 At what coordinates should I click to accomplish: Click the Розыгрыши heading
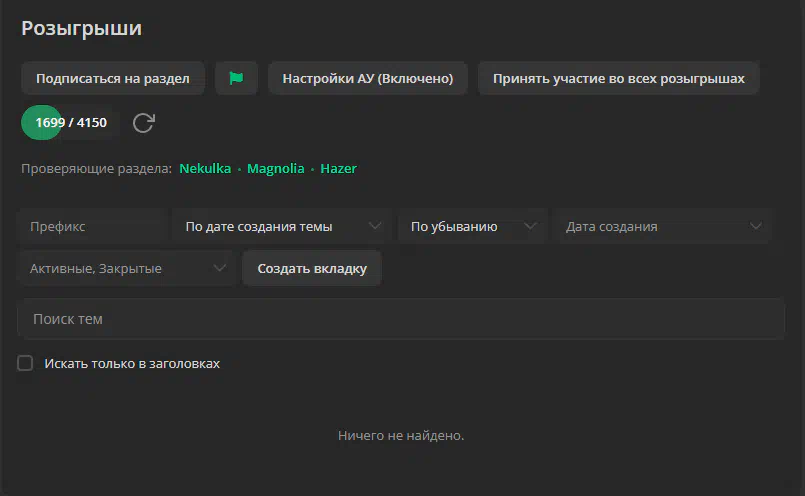tap(82, 28)
